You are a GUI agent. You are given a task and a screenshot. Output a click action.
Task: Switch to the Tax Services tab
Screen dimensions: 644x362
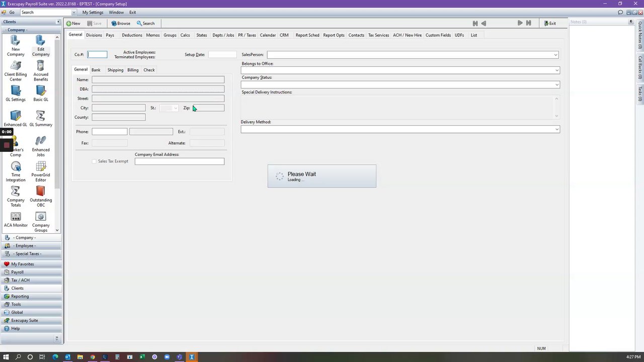pyautogui.click(x=378, y=35)
